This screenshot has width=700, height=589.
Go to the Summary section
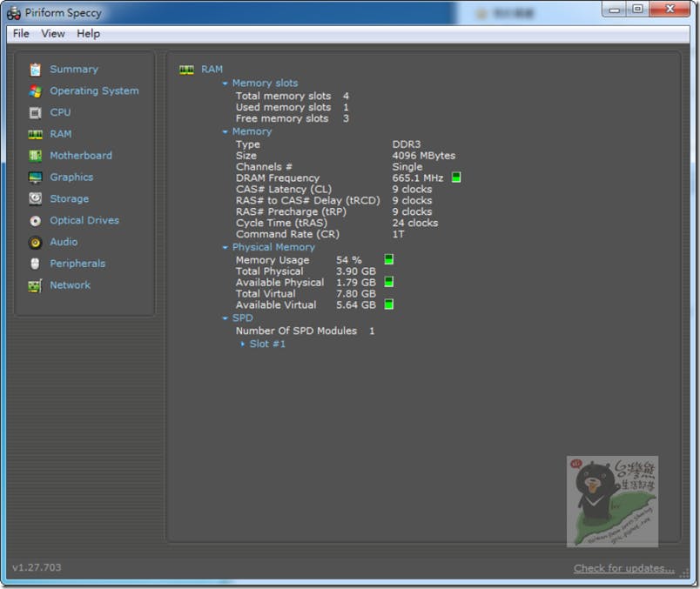[74, 69]
